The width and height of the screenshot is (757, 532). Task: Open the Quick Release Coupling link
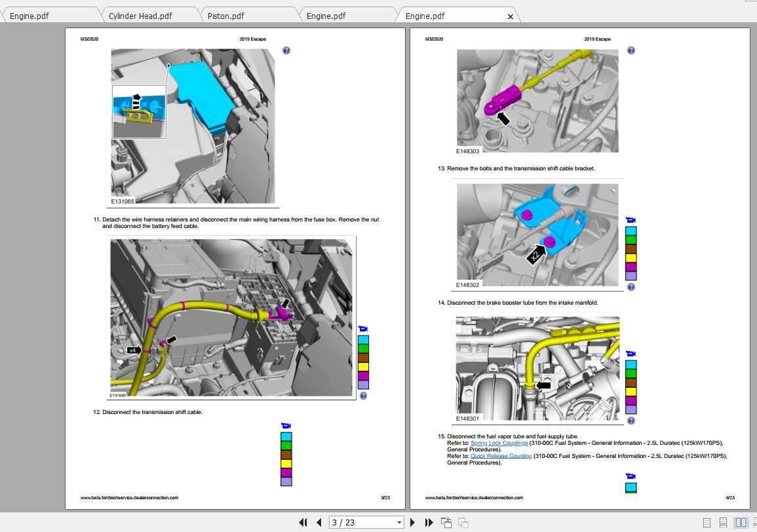501,456
